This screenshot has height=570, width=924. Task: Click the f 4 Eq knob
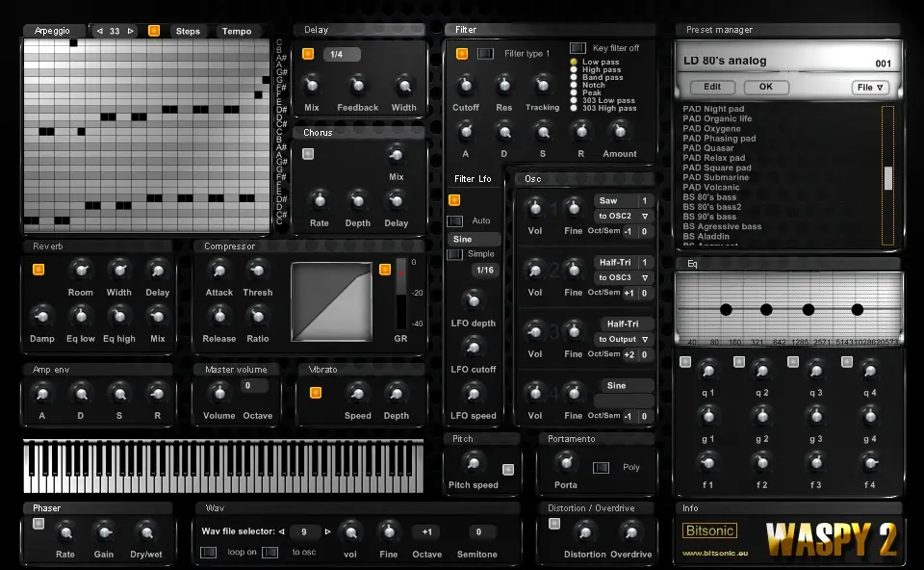[870, 463]
